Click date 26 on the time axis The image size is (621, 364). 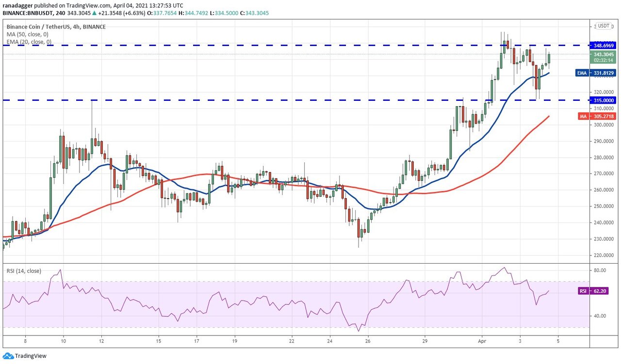[x=368, y=341]
